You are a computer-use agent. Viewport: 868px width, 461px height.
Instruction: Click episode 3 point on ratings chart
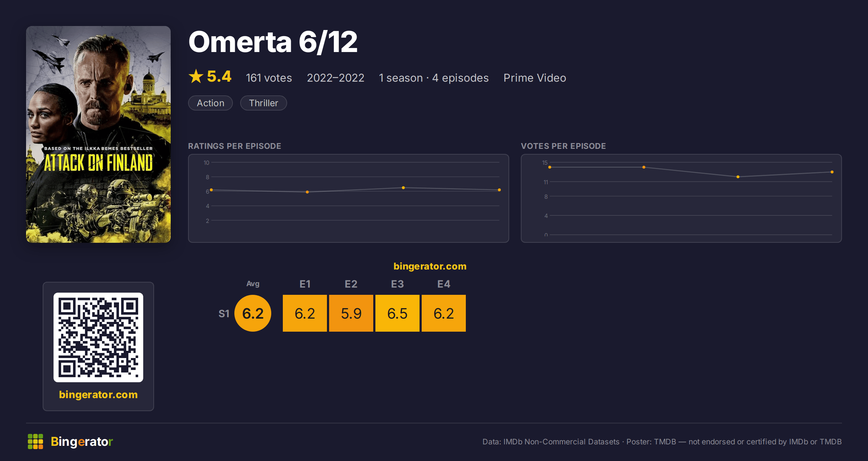[403, 188]
